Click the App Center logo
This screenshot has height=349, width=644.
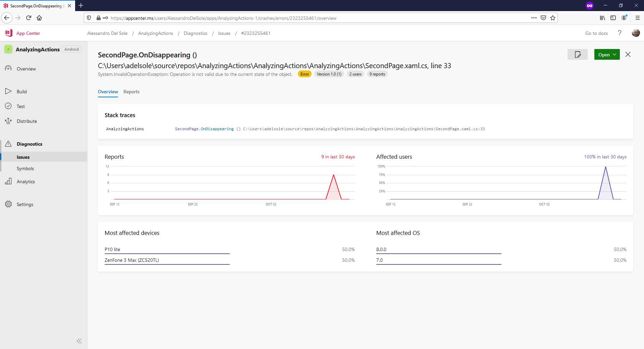coord(8,33)
